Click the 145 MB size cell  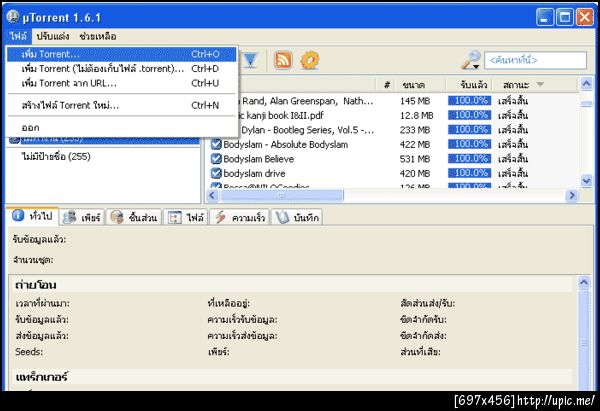[x=415, y=101]
